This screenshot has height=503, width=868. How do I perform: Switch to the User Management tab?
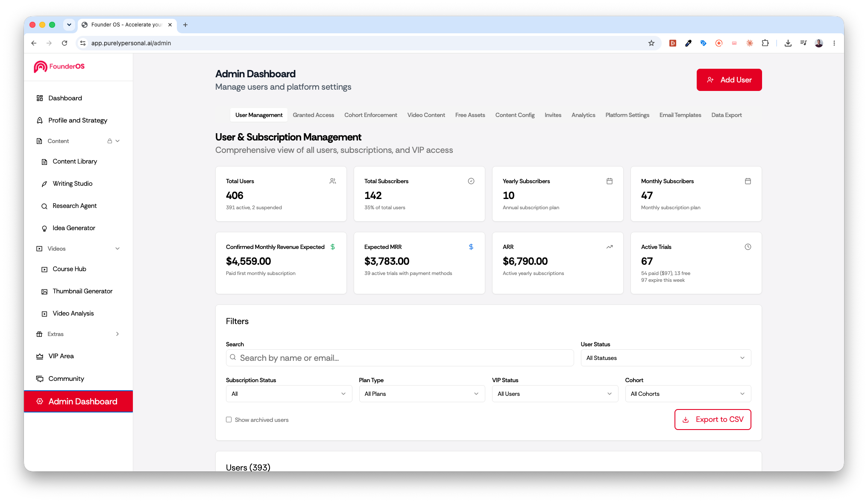[x=259, y=115]
